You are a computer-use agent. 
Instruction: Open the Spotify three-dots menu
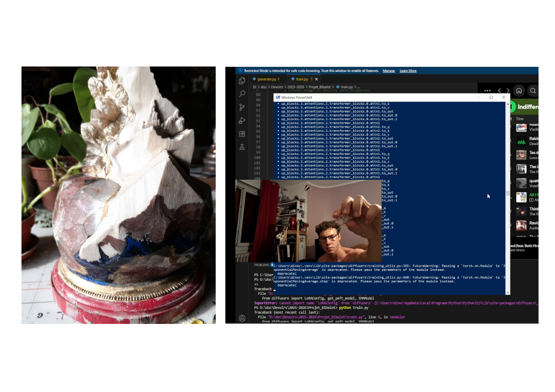pyautogui.click(x=487, y=91)
